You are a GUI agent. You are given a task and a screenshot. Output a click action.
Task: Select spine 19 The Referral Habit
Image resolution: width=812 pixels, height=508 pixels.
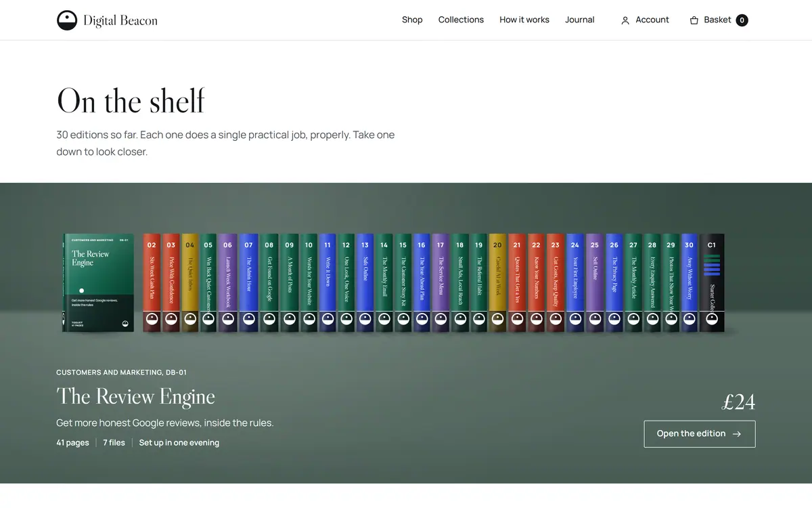coord(478,283)
